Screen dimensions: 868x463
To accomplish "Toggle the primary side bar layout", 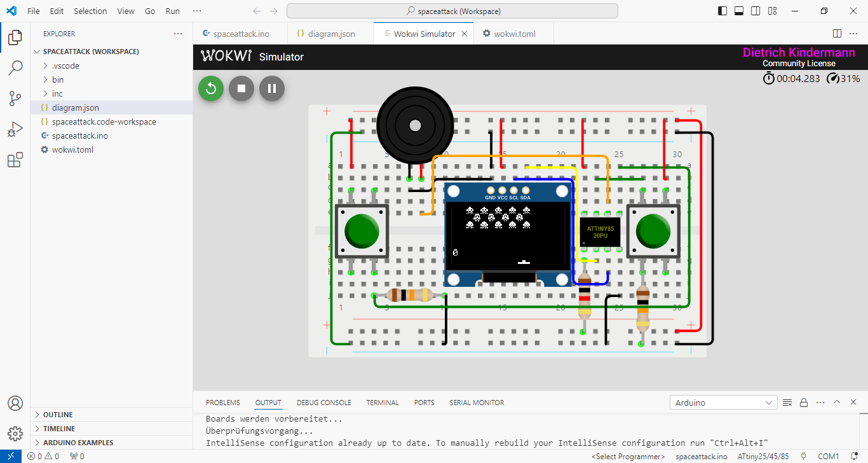I will (x=722, y=11).
